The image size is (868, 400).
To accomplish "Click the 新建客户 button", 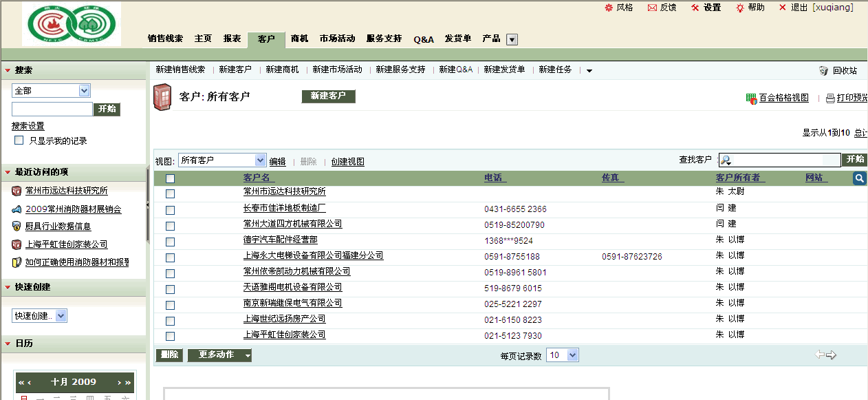I will (328, 96).
